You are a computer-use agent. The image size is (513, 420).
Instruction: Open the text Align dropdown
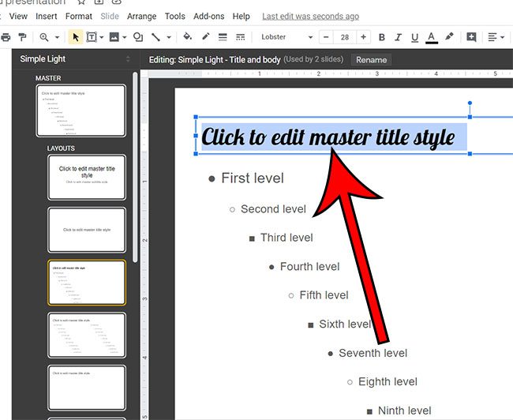pyautogui.click(x=496, y=37)
